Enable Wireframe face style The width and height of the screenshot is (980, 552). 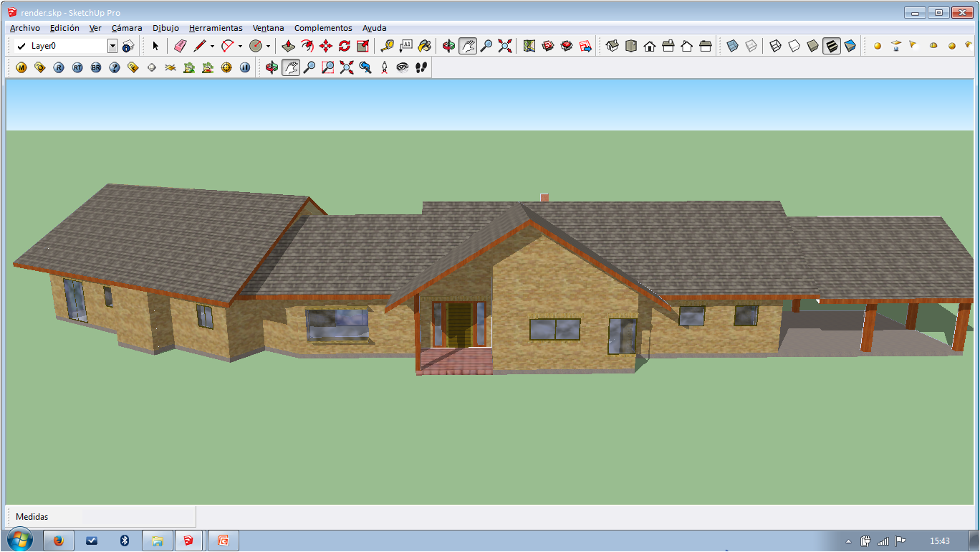click(x=775, y=46)
